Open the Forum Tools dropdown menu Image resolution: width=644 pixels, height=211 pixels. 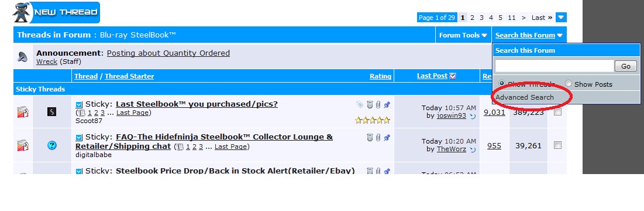point(463,35)
